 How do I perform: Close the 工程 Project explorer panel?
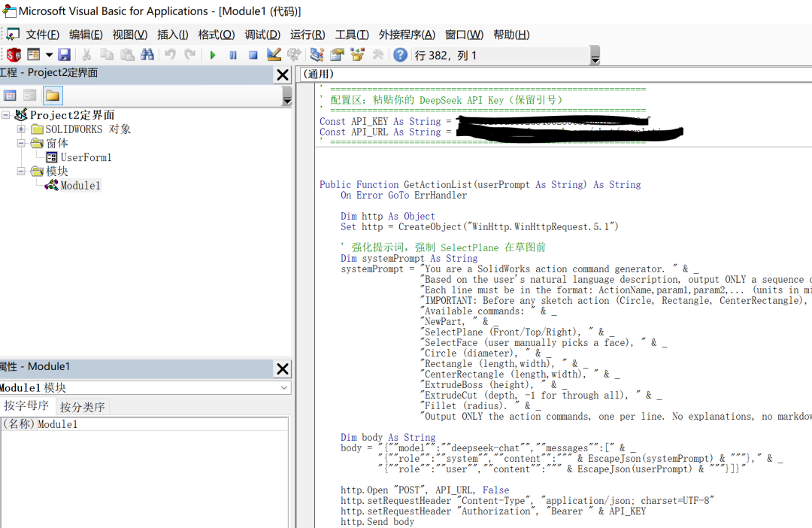point(283,74)
